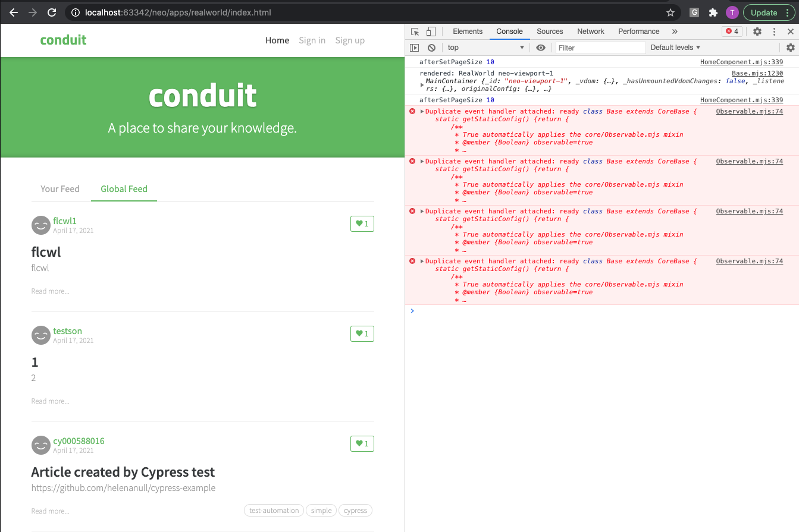
Task: Click the browser forward arrow
Action: click(33, 12)
